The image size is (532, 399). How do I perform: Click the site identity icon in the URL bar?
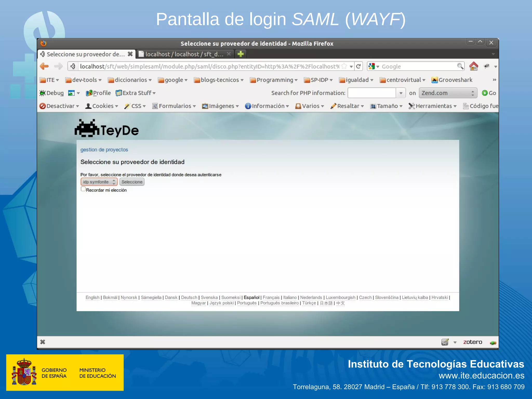point(73,66)
